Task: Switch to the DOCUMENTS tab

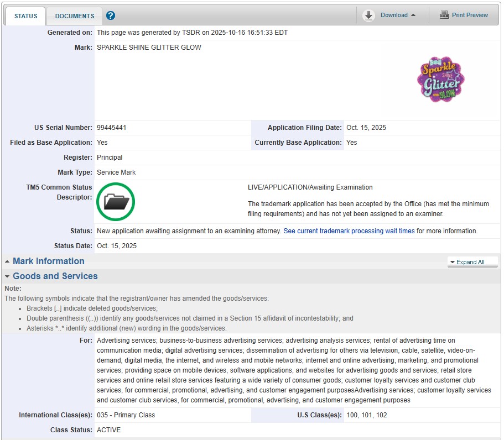Action: coord(75,16)
